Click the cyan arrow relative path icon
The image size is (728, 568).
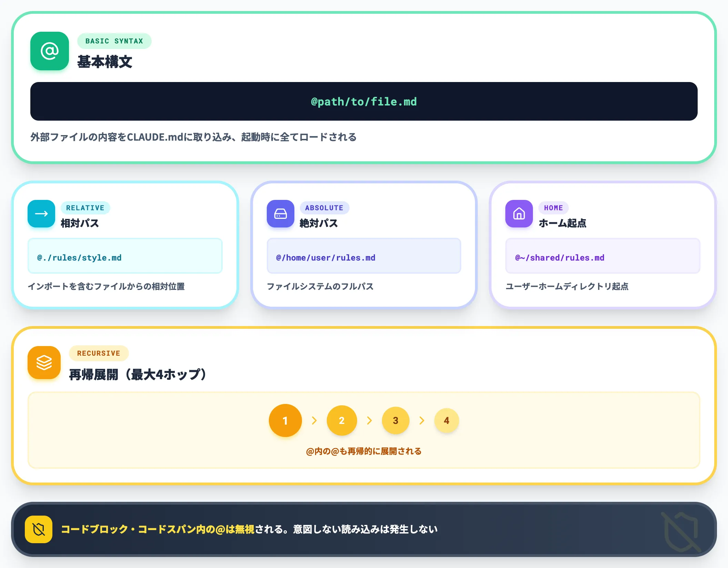coord(41,214)
